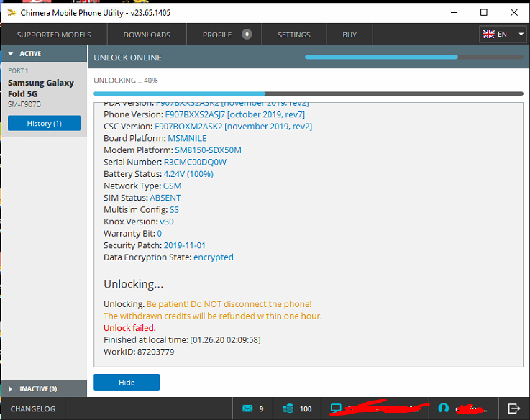This screenshot has width=530, height=420.
Task: Click the computer monitor status icon
Action: (x=335, y=408)
